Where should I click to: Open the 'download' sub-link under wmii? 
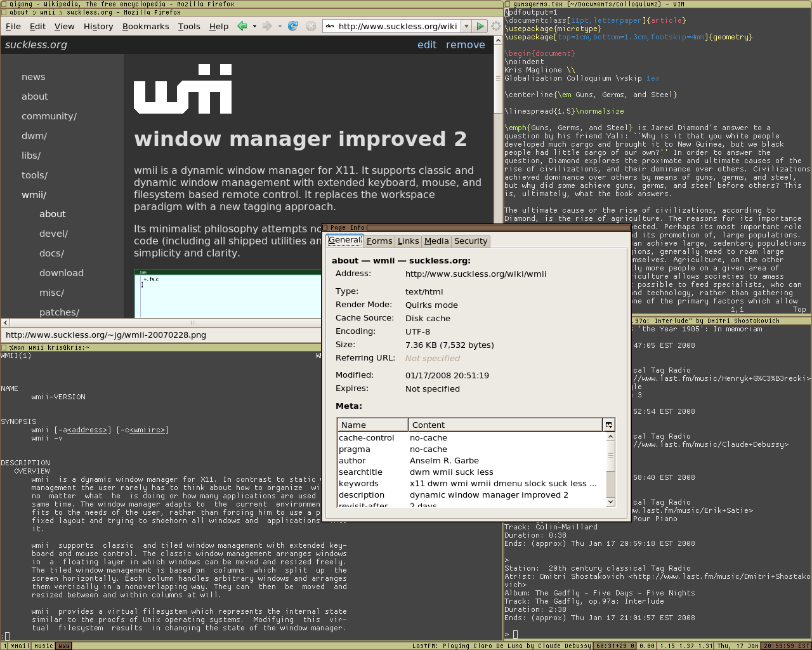pyautogui.click(x=62, y=273)
